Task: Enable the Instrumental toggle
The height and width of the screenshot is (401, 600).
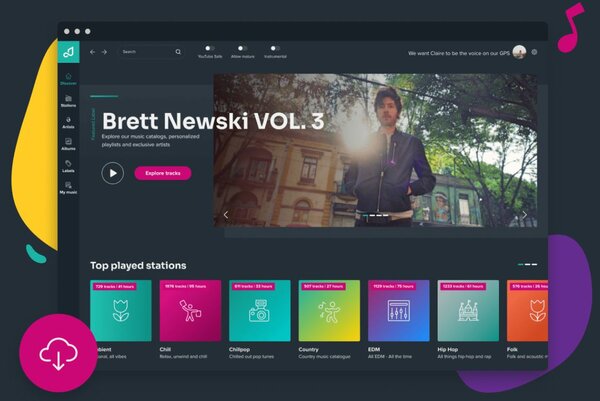Action: point(274,47)
